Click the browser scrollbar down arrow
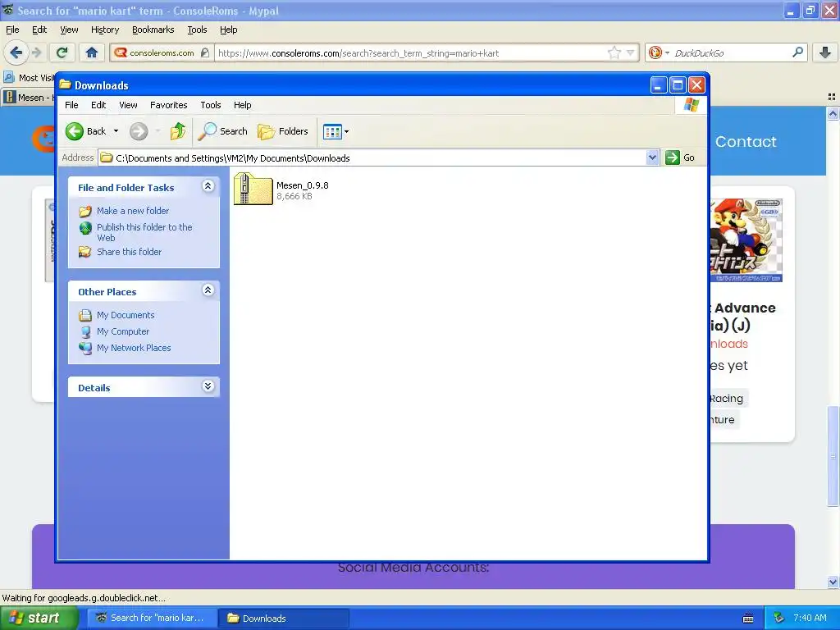 [833, 582]
